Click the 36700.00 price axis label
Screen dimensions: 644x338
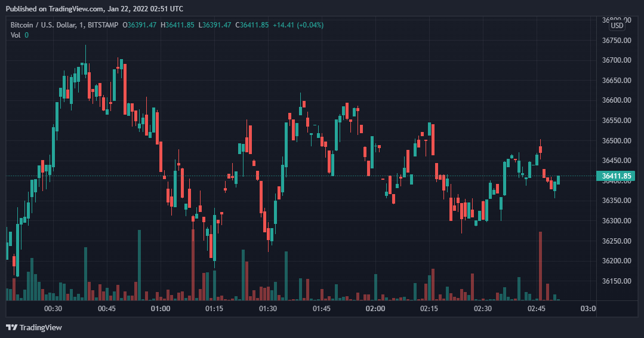click(617, 60)
